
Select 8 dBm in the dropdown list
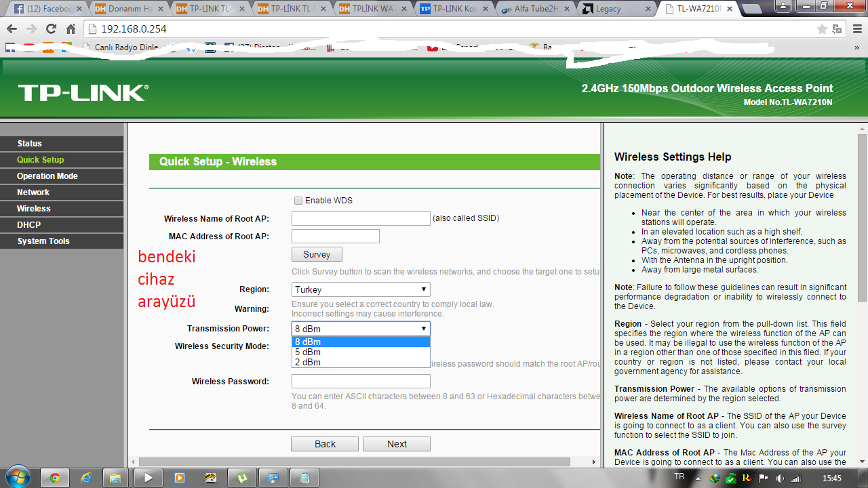click(x=361, y=342)
